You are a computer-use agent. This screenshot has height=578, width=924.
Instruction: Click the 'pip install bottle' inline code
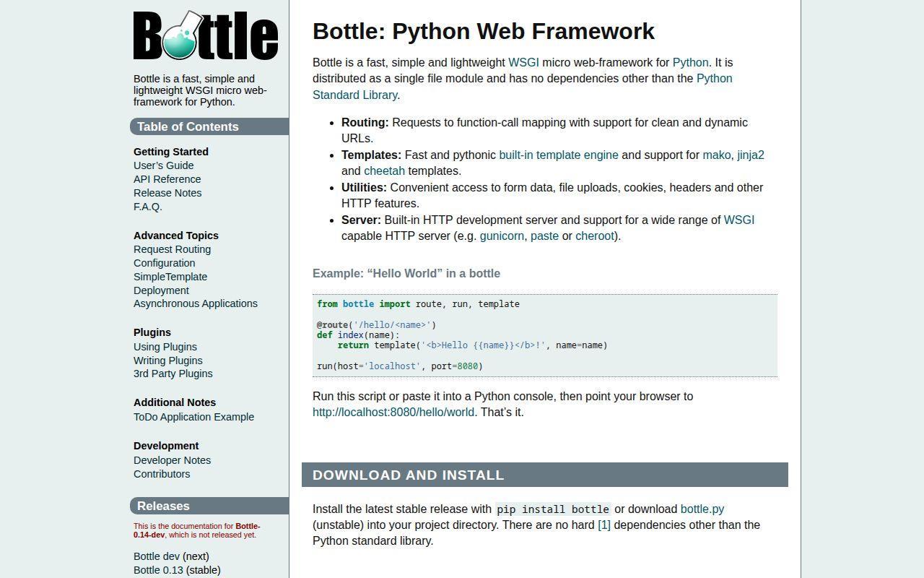tap(553, 509)
